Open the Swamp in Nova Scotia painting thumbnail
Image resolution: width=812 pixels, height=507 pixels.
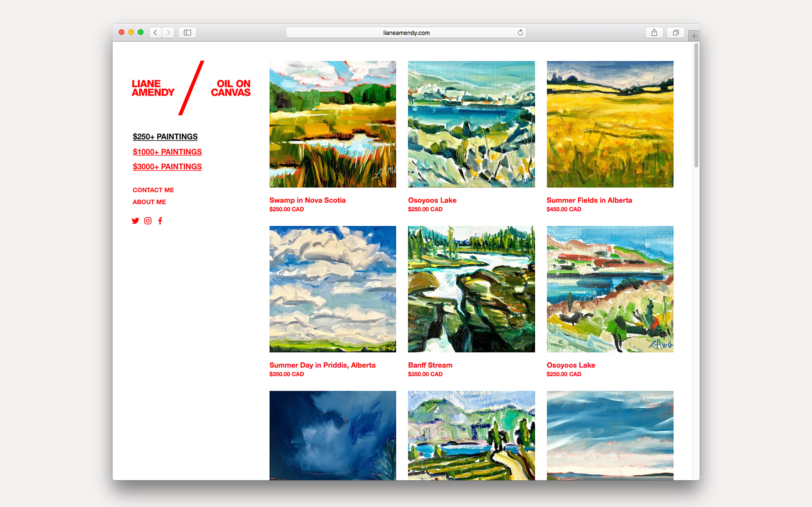coord(332,124)
